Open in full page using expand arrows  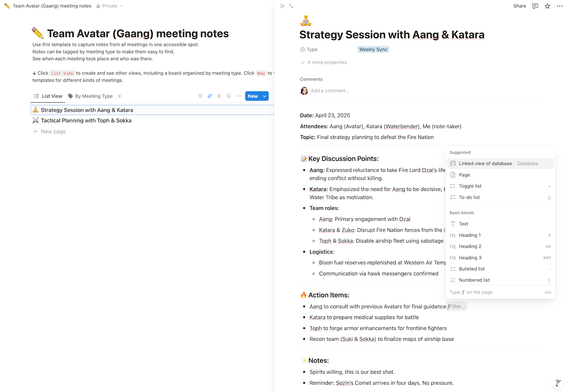pyautogui.click(x=291, y=6)
